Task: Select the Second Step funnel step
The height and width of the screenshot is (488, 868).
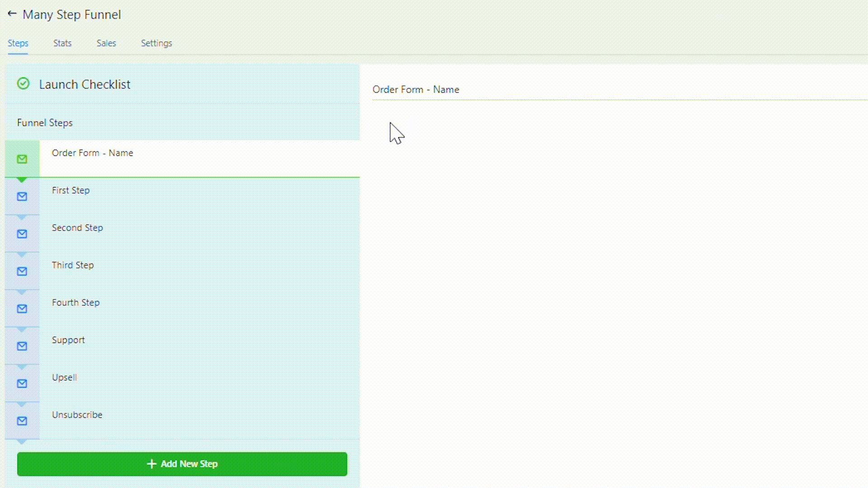Action: [77, 228]
